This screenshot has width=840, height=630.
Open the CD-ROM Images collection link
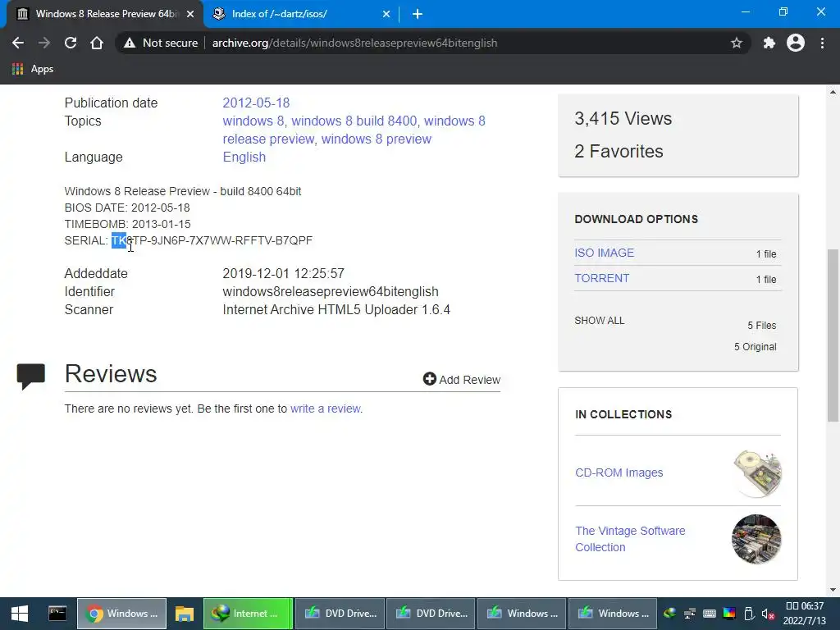[619, 472]
